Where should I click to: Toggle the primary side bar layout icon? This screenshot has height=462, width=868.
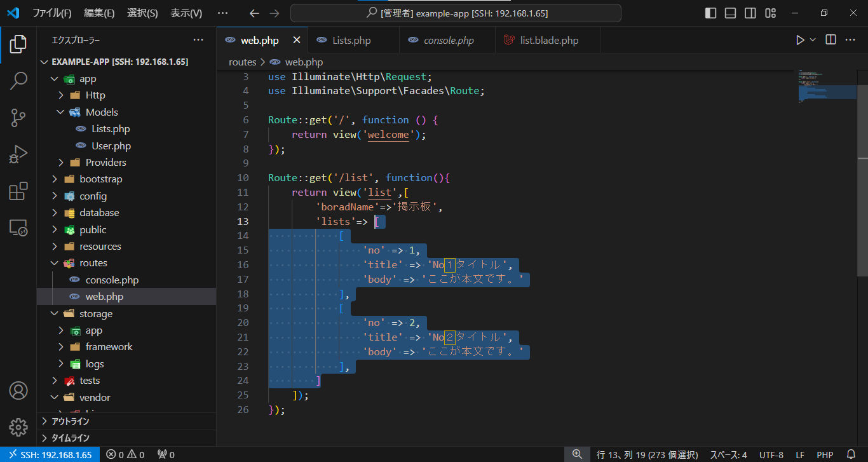(x=711, y=13)
